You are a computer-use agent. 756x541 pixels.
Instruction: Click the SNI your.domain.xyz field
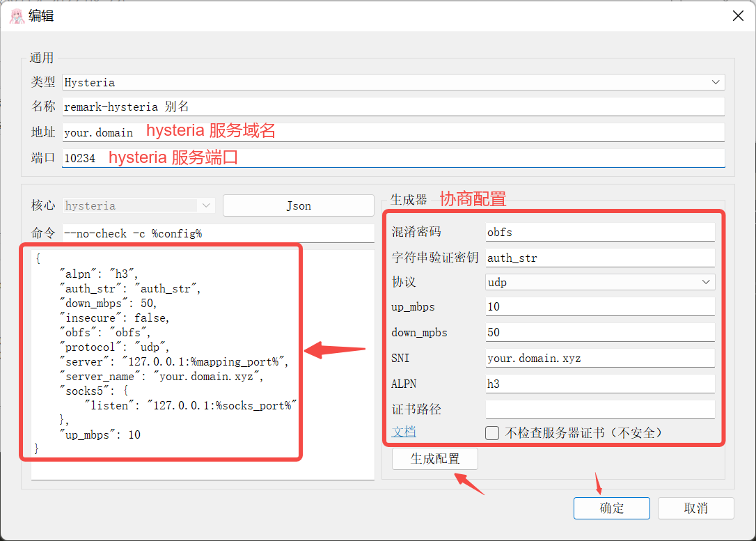[599, 358]
